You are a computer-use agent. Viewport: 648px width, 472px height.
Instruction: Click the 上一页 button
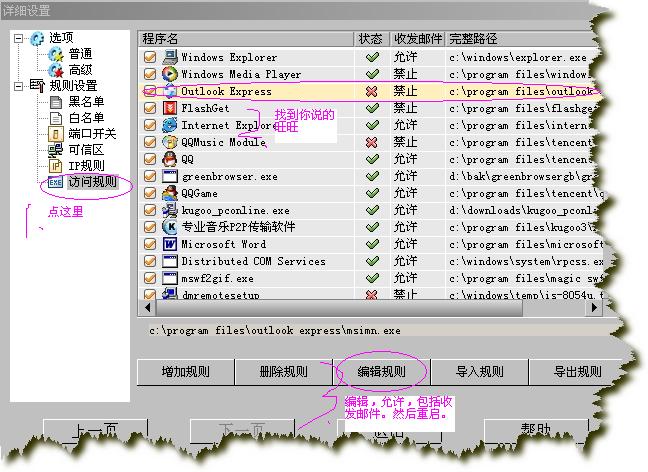click(x=95, y=431)
